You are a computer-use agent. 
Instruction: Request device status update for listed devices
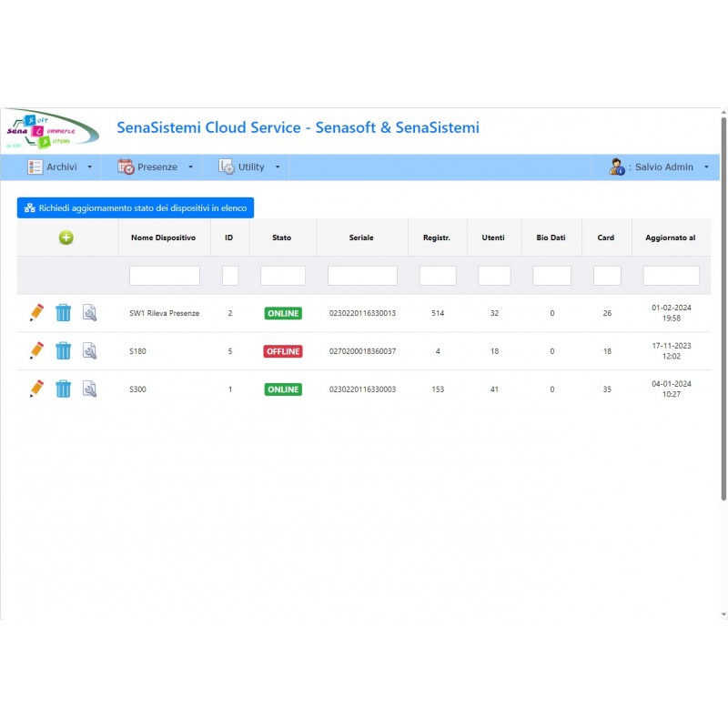tap(136, 208)
